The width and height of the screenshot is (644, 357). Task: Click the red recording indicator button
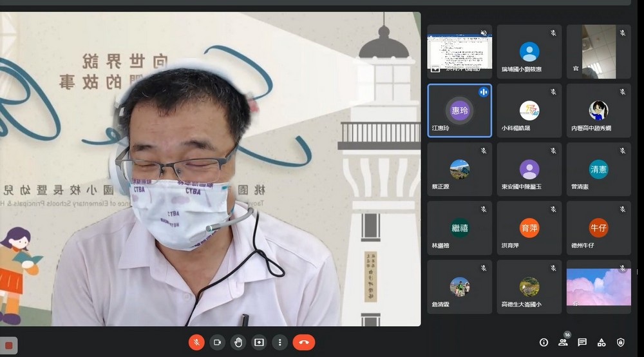[8, 345]
